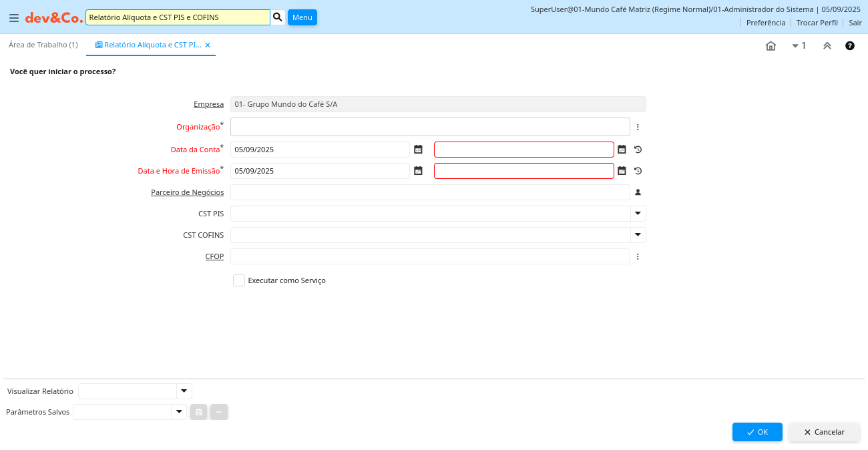Image resolution: width=868 pixels, height=450 pixels.
Task: Open Parâmetros Salvos dropdown
Action: coord(179,412)
